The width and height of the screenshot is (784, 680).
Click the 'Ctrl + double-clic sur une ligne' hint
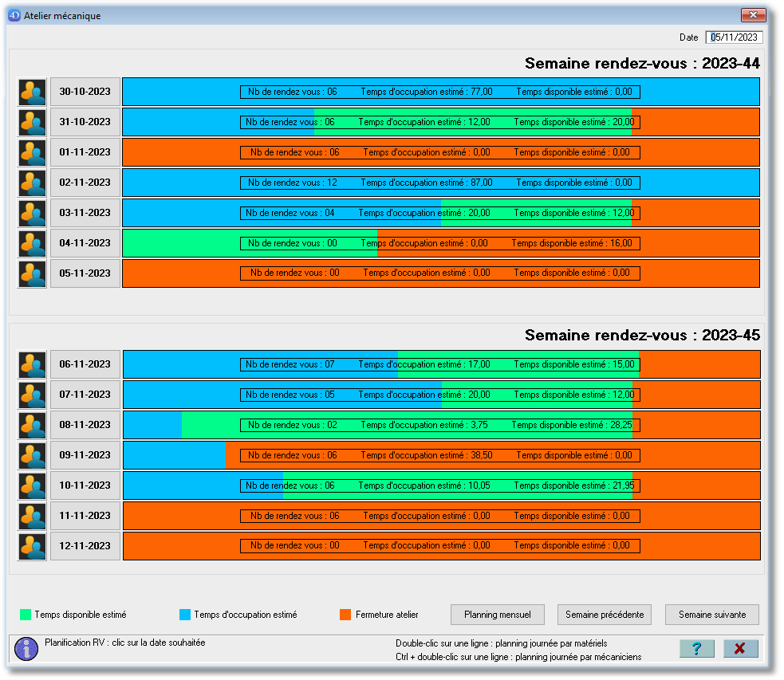click(x=518, y=657)
